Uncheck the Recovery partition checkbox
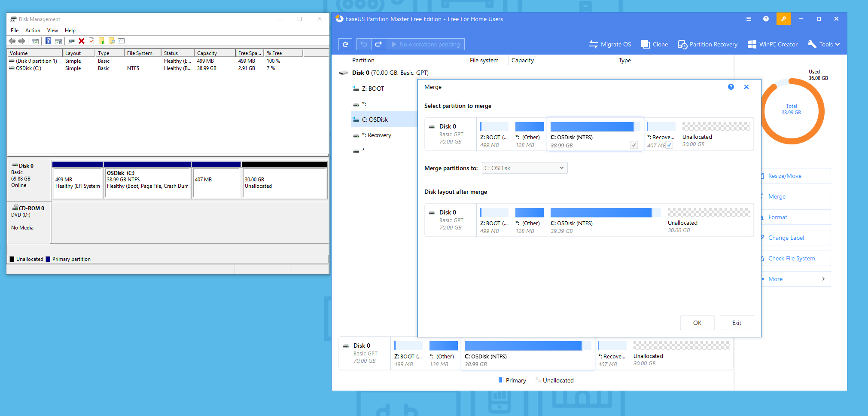868x416 pixels. pos(669,145)
